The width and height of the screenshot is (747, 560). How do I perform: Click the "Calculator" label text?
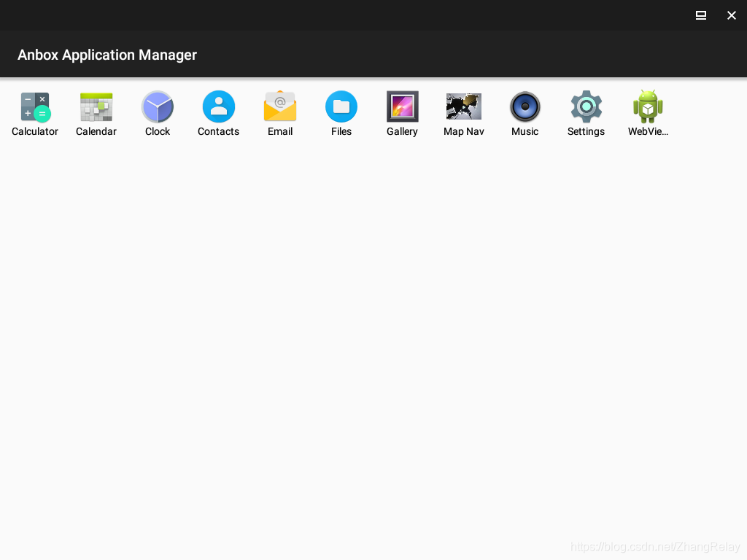pyautogui.click(x=35, y=131)
